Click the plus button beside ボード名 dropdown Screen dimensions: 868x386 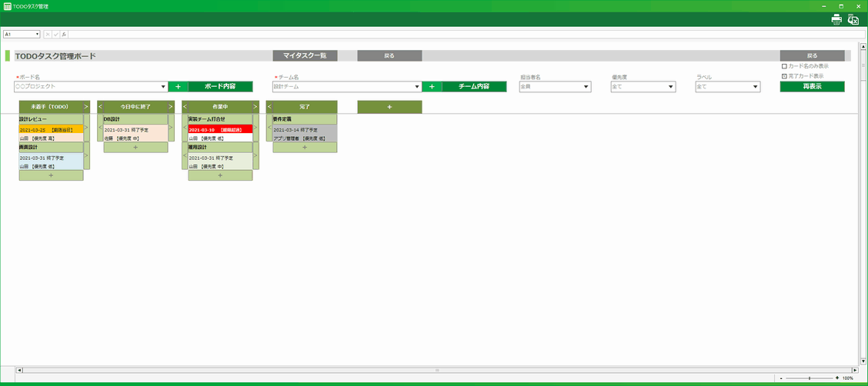[x=178, y=87]
